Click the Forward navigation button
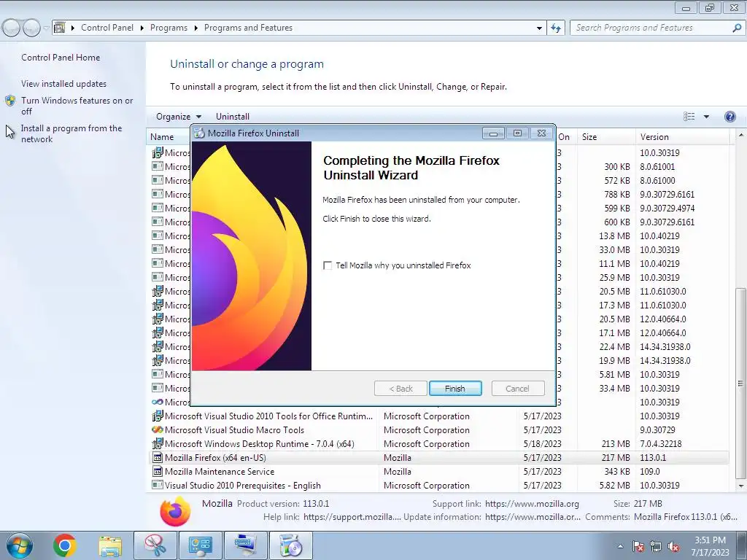Screen dimensions: 747x560 31,28
